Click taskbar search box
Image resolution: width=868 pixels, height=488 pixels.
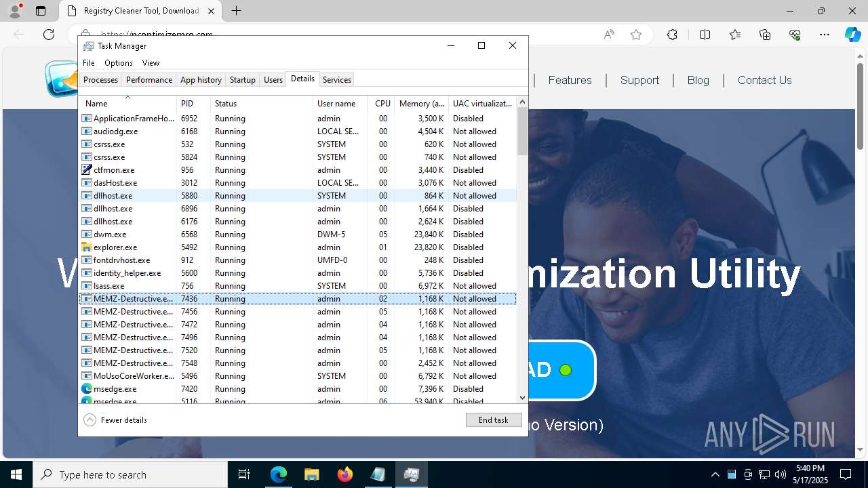pos(130,474)
